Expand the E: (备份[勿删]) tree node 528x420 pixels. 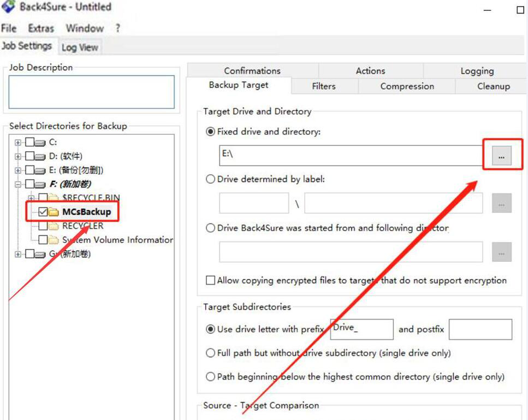pos(18,170)
